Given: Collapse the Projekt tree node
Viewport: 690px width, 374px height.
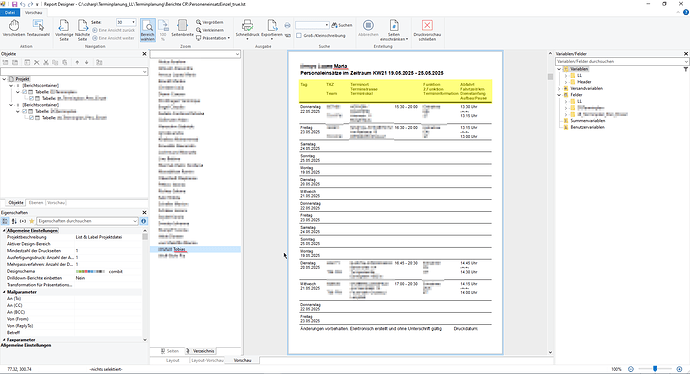Looking at the screenshot, I should [4, 79].
